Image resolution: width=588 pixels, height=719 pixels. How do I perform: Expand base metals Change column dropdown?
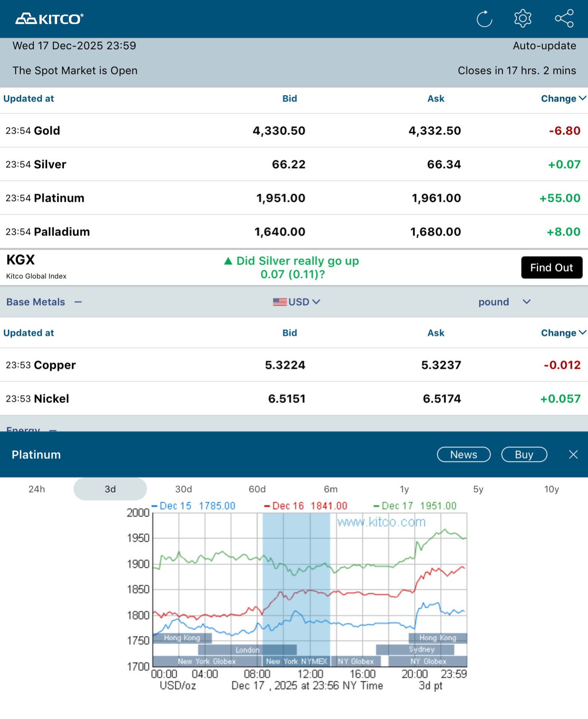click(x=563, y=333)
